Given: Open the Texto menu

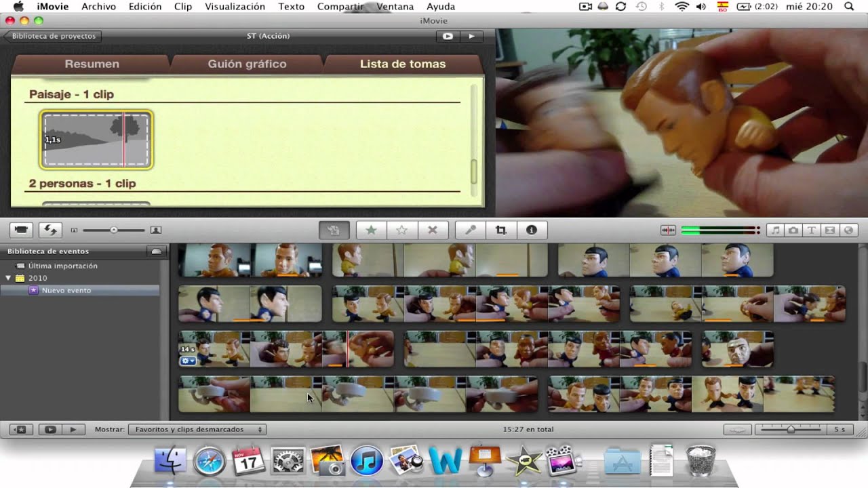Looking at the screenshot, I should point(291,7).
